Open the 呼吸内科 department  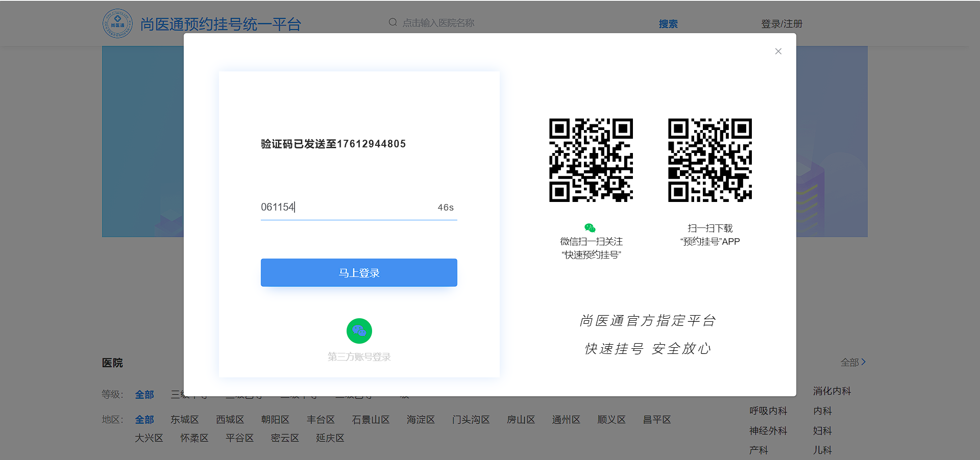coord(768,411)
